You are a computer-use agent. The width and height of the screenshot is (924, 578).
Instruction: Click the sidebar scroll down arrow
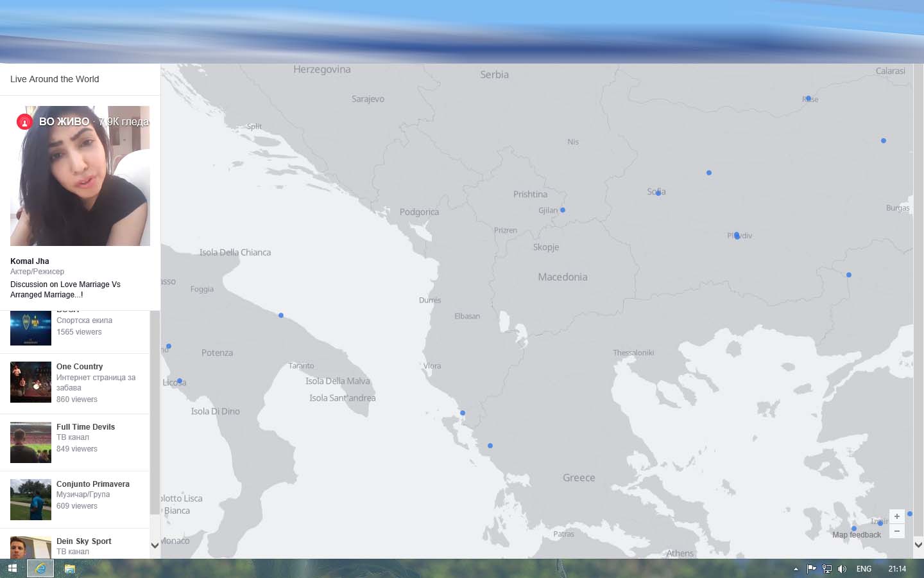coord(155,545)
